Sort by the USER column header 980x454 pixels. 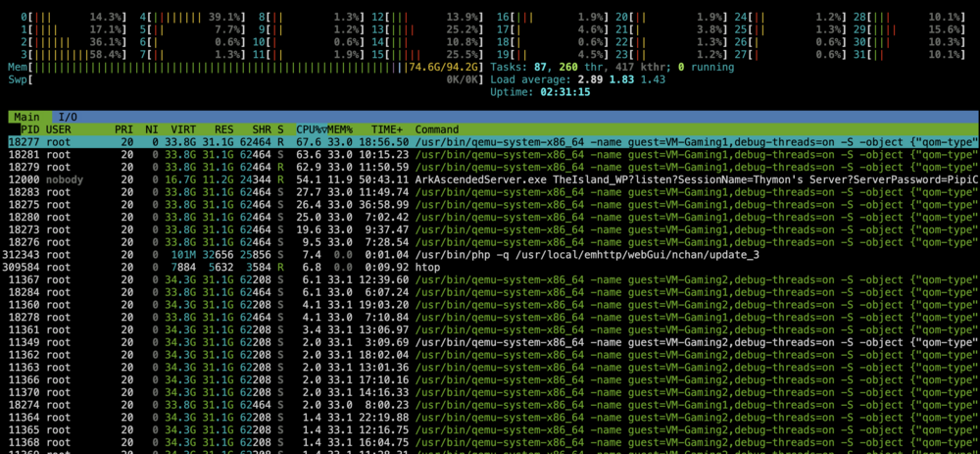pos(60,129)
